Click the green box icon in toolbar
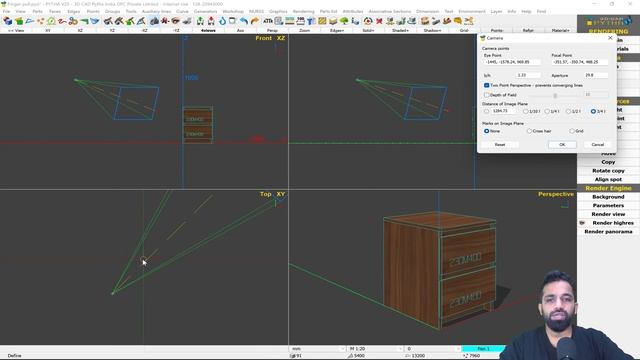This screenshot has width=640, height=360. (19, 21)
